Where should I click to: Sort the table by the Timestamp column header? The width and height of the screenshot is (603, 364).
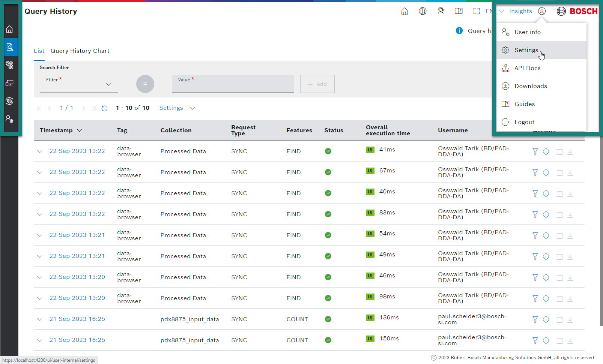[56, 130]
